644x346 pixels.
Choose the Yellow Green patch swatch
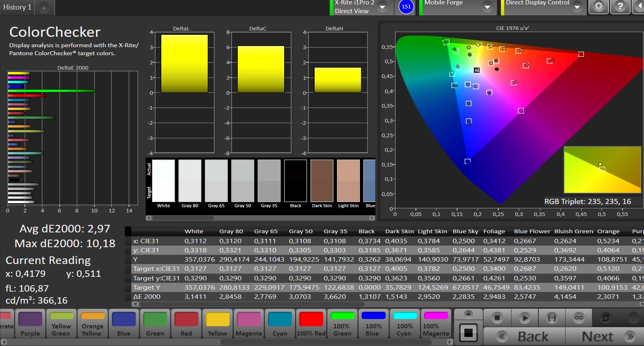(61, 324)
